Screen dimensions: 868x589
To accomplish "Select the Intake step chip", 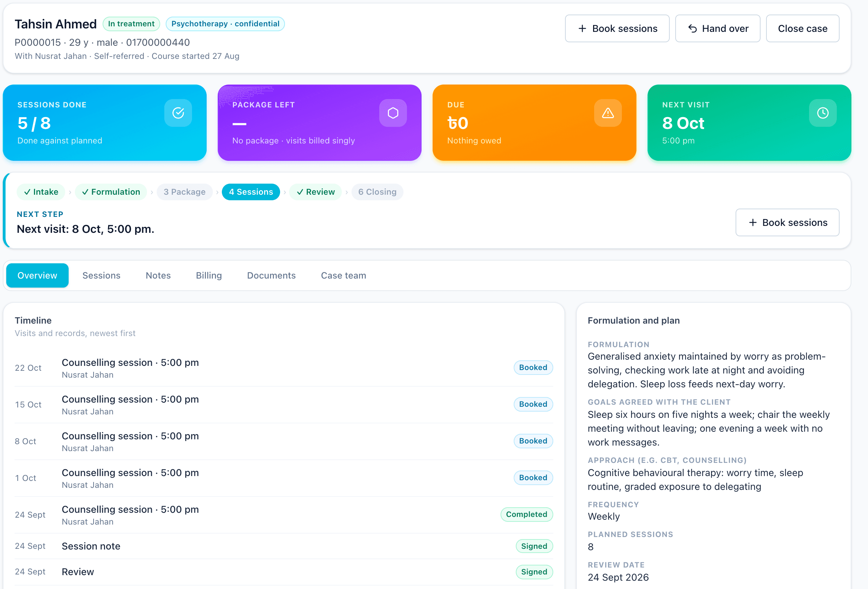I will 41,192.
